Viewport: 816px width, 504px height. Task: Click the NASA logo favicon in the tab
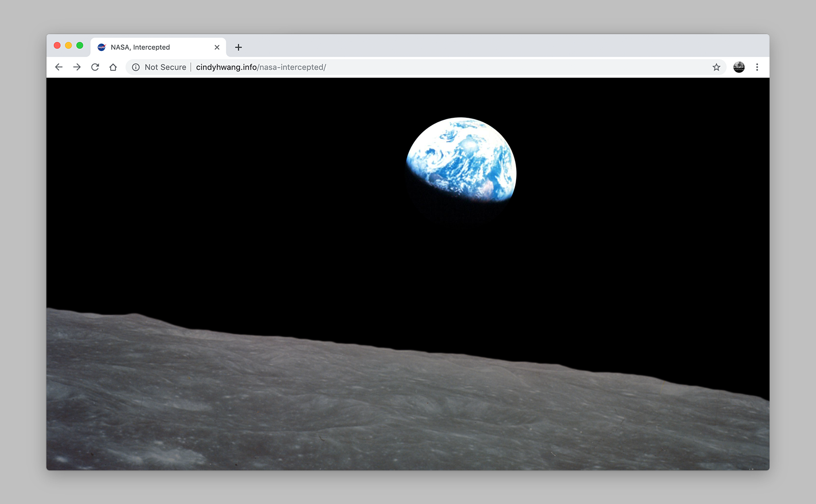101,47
